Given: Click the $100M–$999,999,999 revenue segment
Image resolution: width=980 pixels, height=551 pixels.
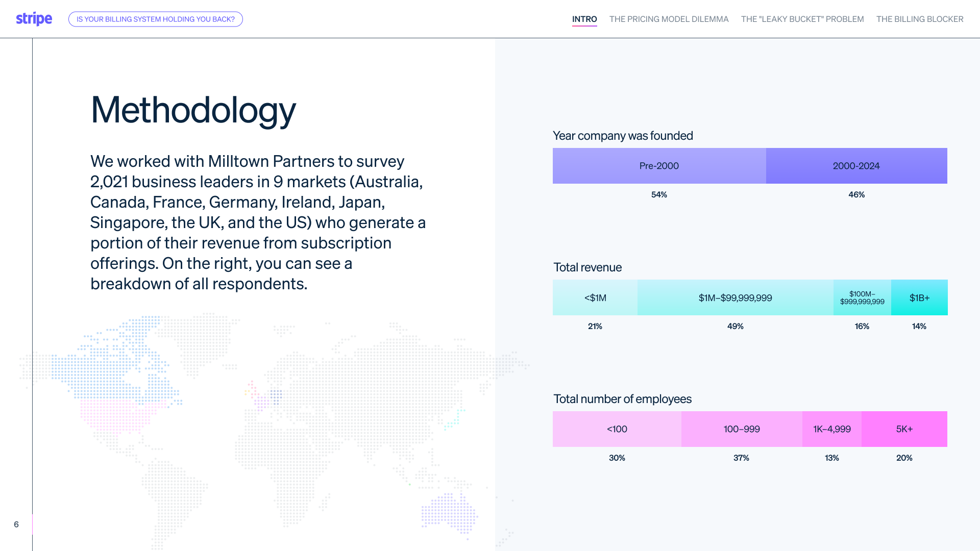Looking at the screenshot, I should (862, 297).
